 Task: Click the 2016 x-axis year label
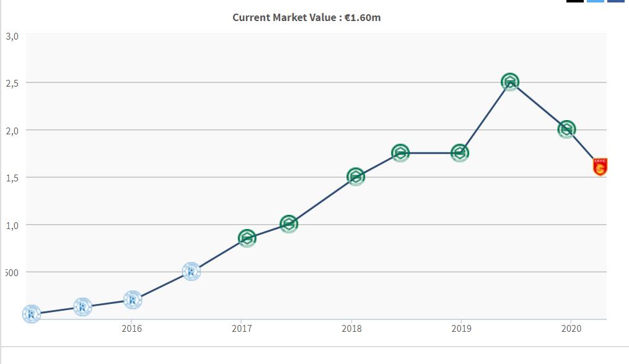coord(131,329)
